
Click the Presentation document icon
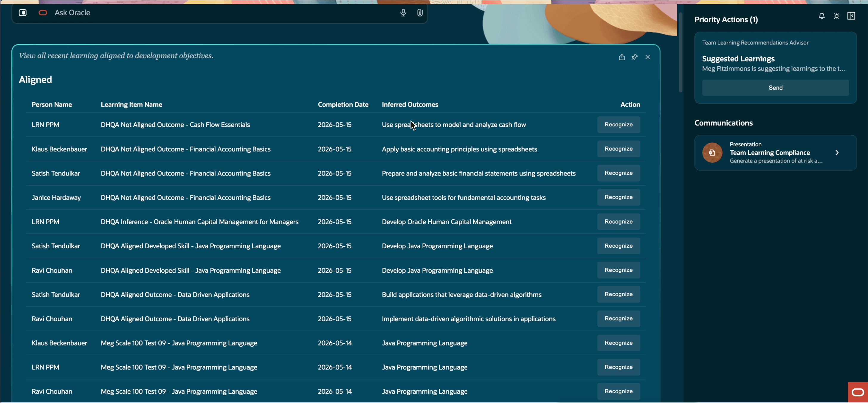712,153
